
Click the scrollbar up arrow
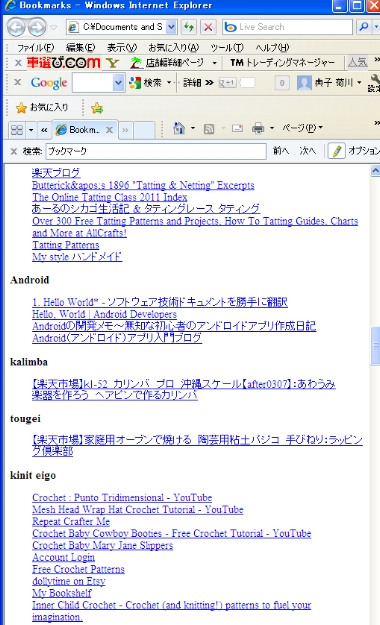coord(375,171)
